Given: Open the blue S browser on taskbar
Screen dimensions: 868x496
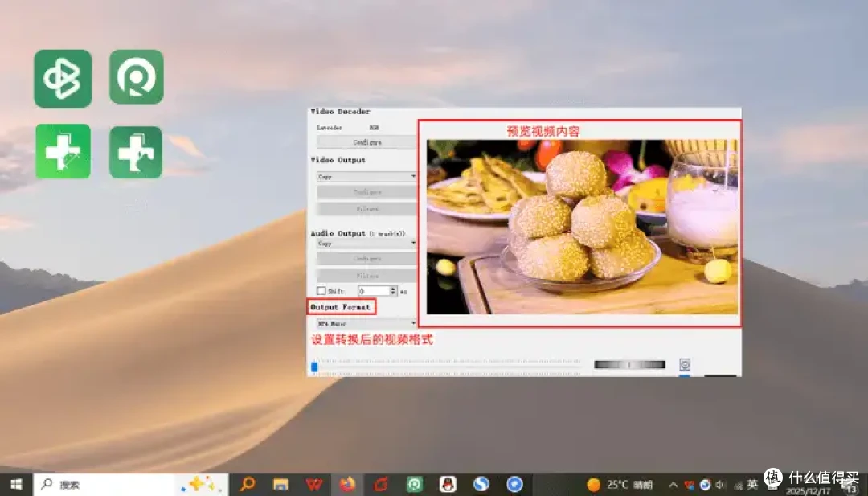Looking at the screenshot, I should [x=481, y=485].
